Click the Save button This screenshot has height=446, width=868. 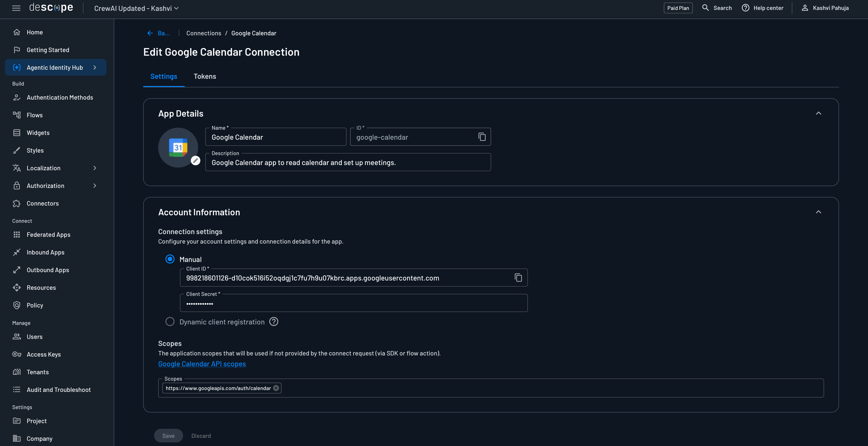(168, 436)
